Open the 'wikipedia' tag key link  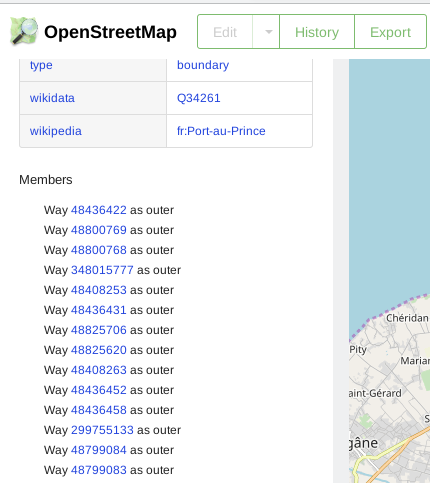point(56,131)
